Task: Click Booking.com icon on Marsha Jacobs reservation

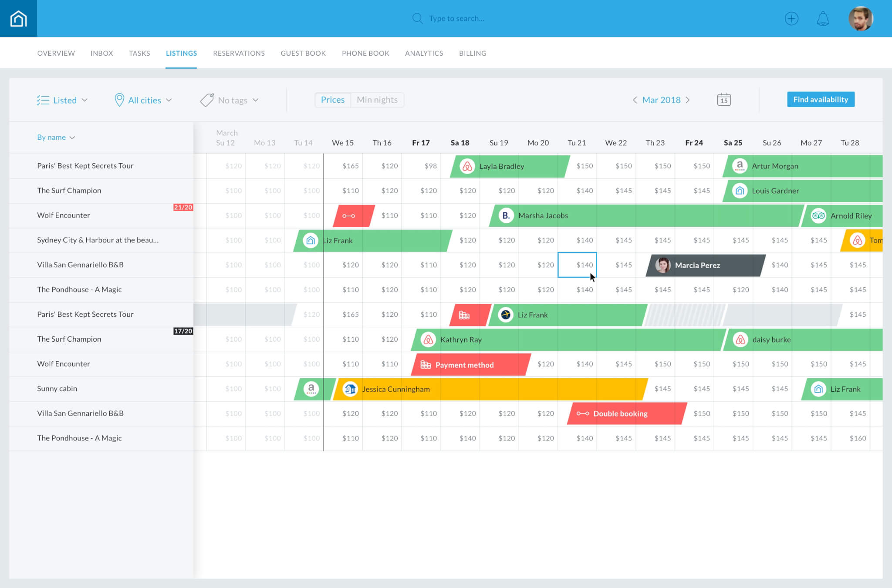Action: (x=506, y=215)
